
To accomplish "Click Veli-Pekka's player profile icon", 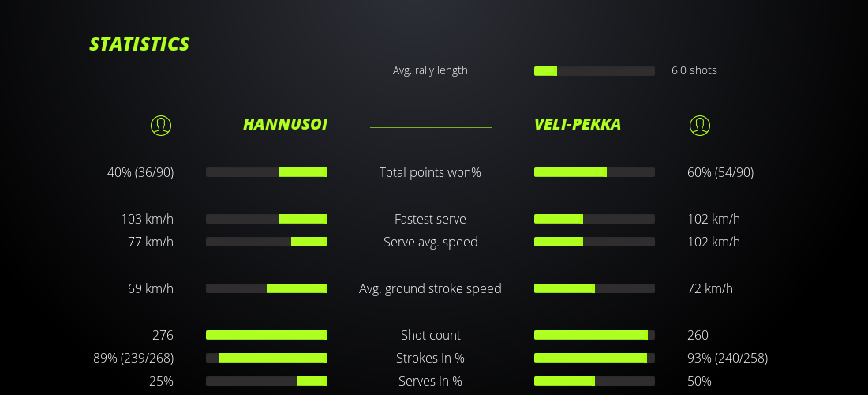I will (700, 125).
